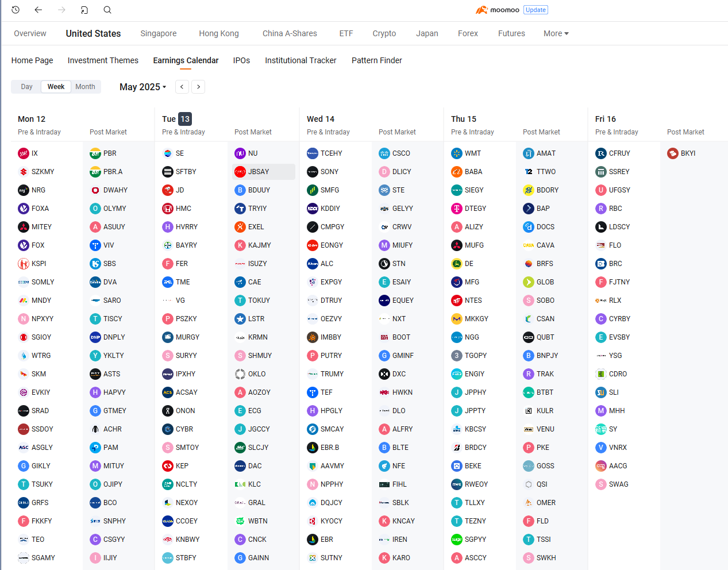
Task: Expand the More dropdown menu
Action: 556,33
